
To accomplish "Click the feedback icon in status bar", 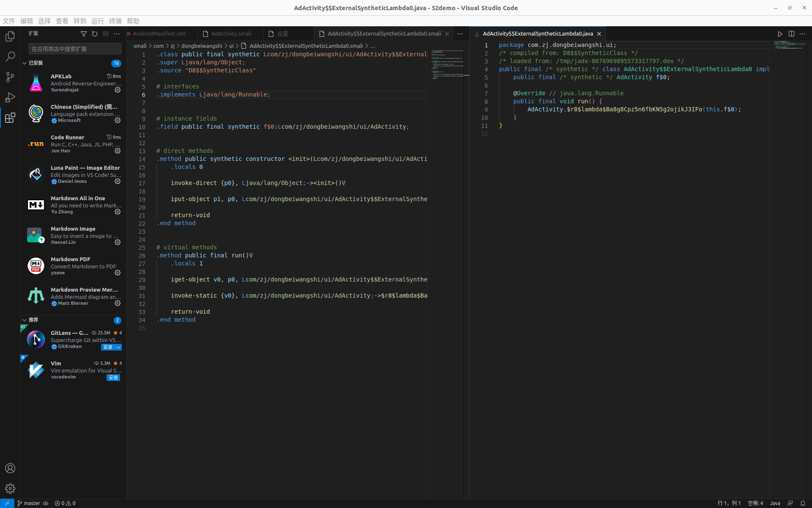I will [790, 503].
